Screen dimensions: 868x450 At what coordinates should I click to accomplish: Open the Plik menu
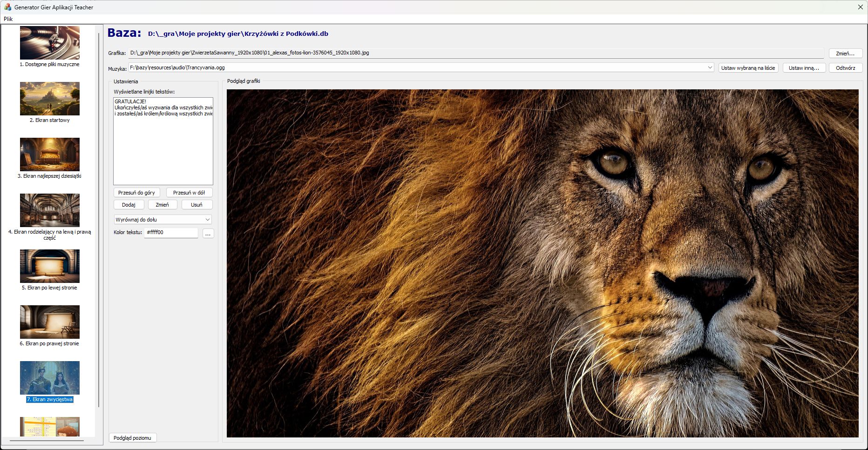pyautogui.click(x=8, y=19)
